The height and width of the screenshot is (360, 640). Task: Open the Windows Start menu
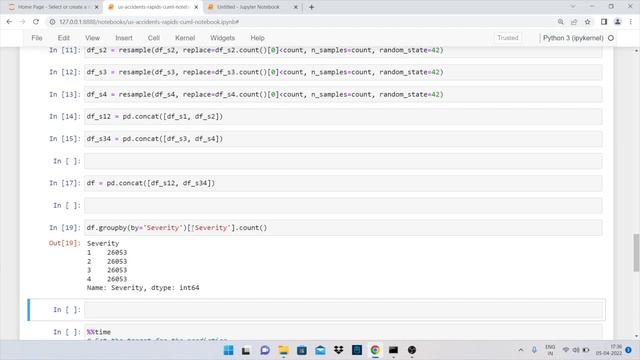[x=229, y=350]
